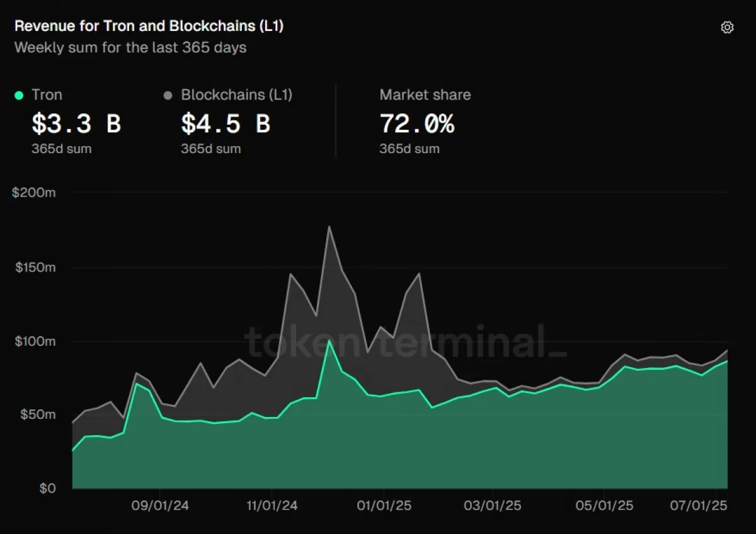Screen dimensions: 756x534
Task: Click the "$150m" y-axis label
Action: pyautogui.click(x=35, y=268)
